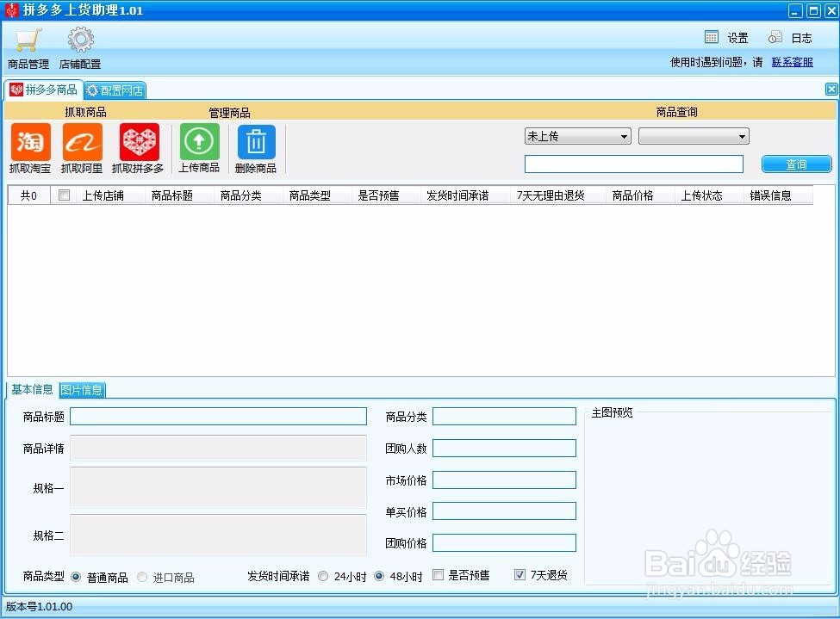Image resolution: width=840 pixels, height=619 pixels.
Task: Open the 联系客服 link
Action: coord(793,62)
